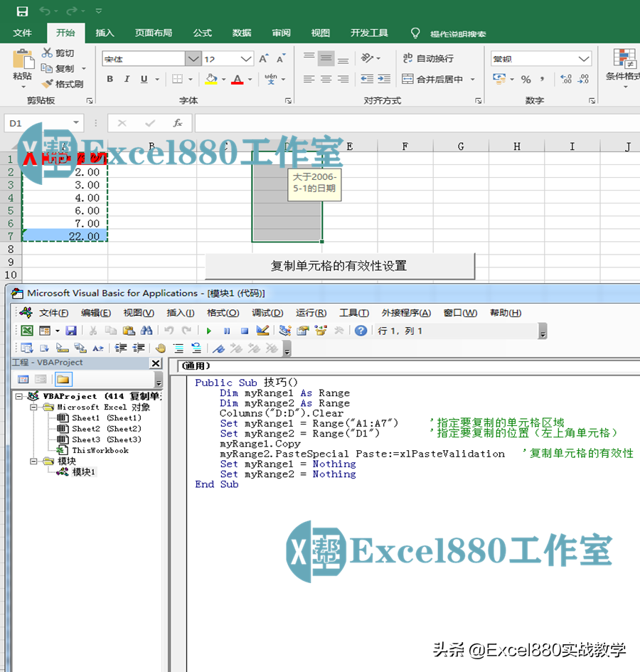640x672 pixels.
Task: Click the reset (stop) icon in VBA toolbar
Action: (245, 331)
